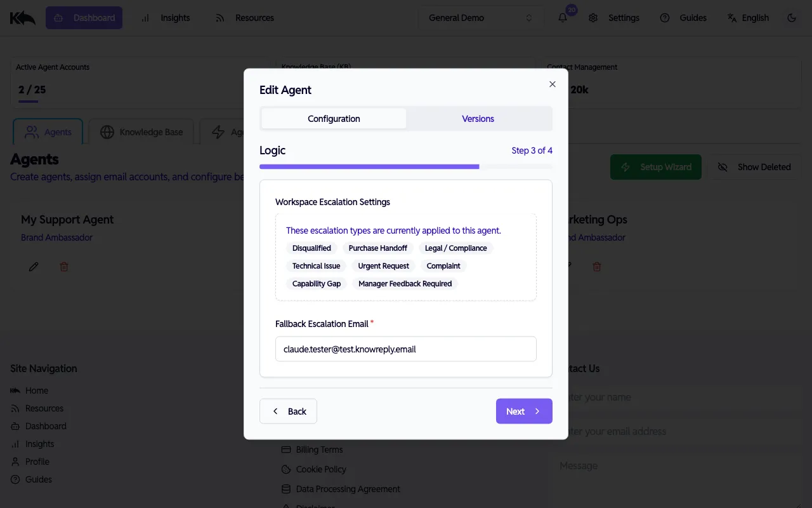Click the Next button
The width and height of the screenshot is (812, 508).
(524, 411)
